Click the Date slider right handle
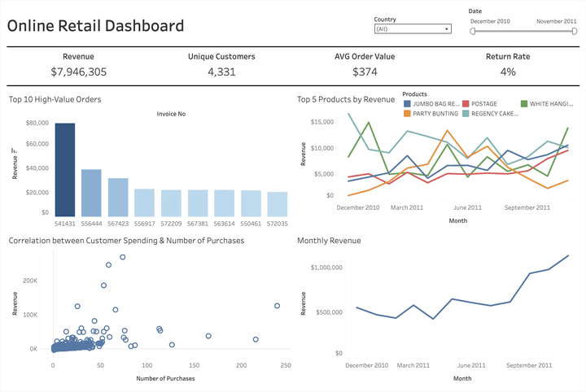586x392 pixels. pos(575,32)
